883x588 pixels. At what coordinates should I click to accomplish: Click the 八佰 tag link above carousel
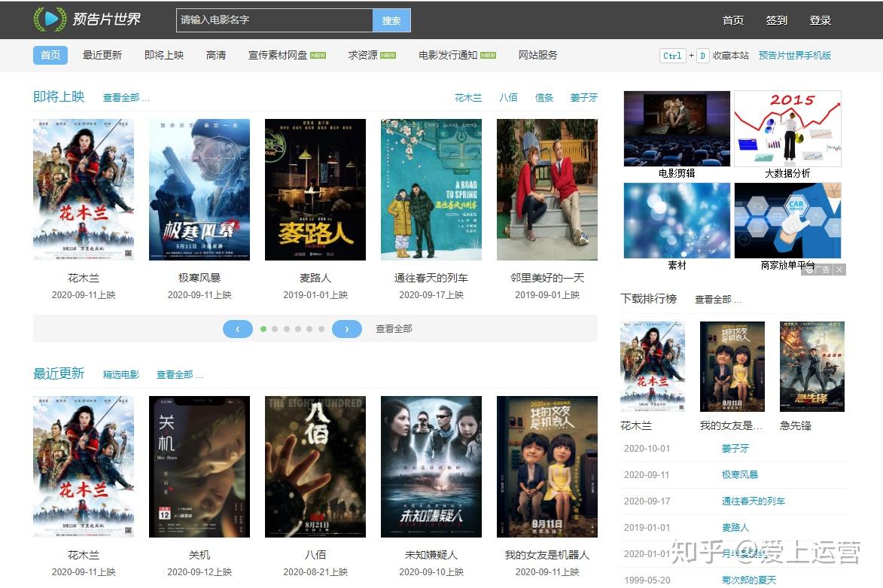pos(508,97)
